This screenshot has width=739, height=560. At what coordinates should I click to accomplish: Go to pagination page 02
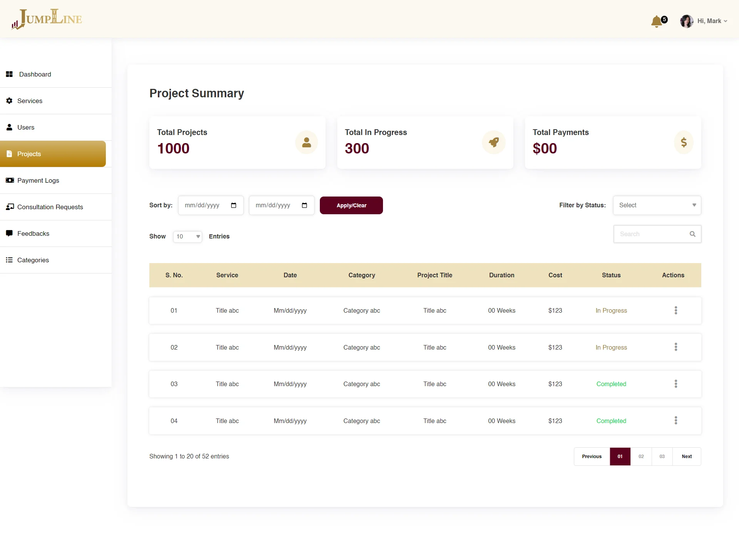641,457
